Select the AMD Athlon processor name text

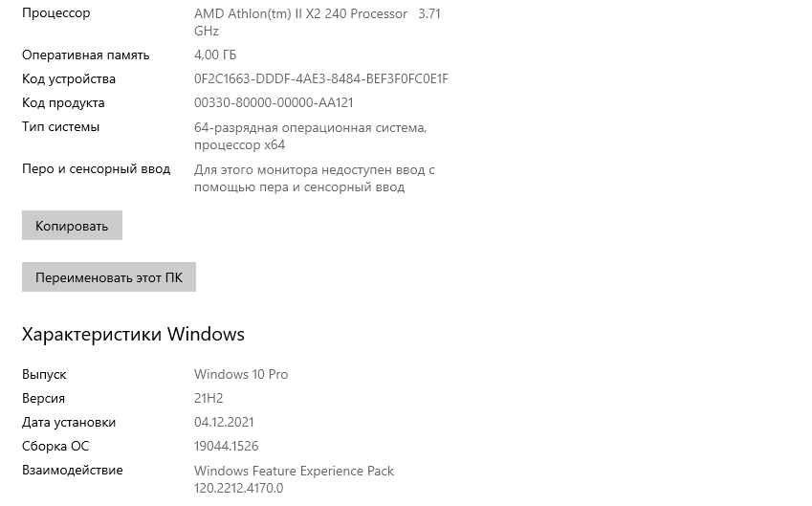(x=300, y=14)
